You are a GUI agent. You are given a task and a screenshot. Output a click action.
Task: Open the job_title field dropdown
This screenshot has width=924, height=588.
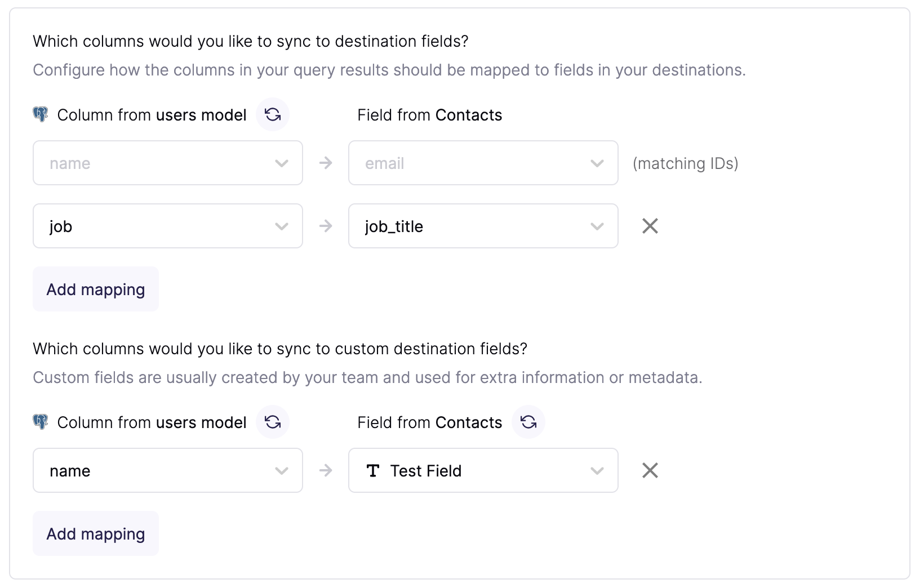[483, 226]
